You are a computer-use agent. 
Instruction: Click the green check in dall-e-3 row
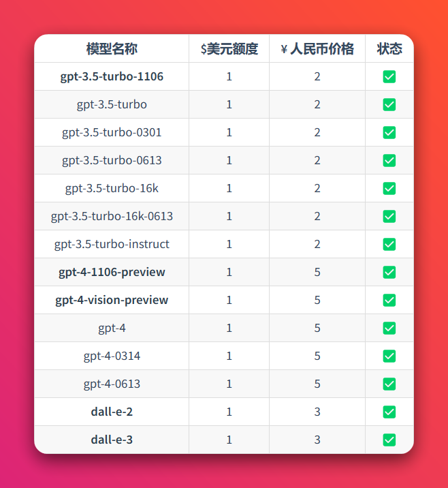point(389,440)
